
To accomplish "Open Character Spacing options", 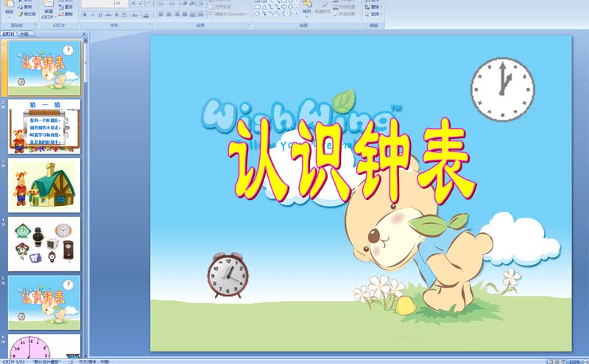I will (x=124, y=15).
